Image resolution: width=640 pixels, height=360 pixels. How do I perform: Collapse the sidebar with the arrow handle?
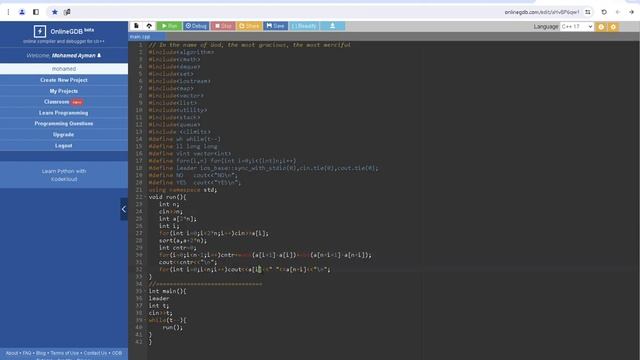(x=124, y=209)
